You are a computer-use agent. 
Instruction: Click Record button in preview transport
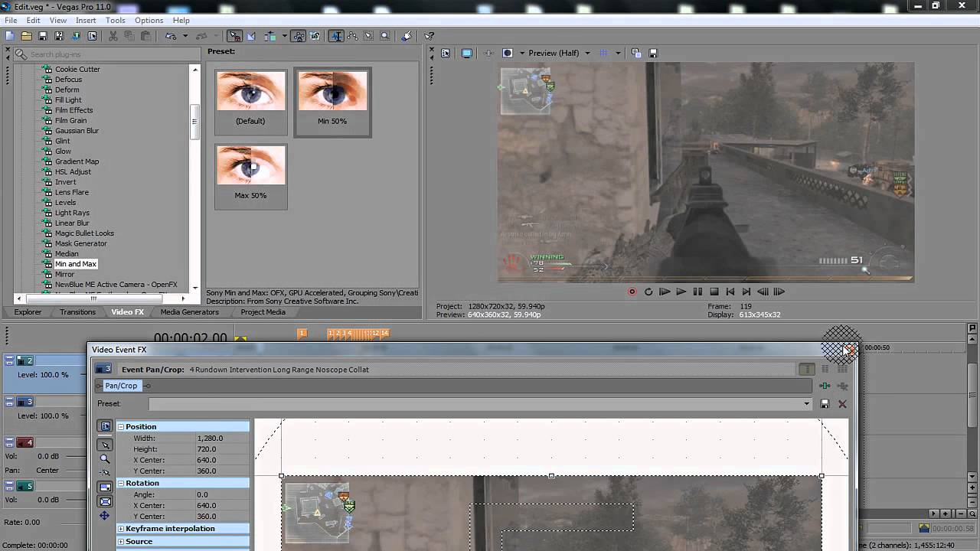click(x=632, y=292)
